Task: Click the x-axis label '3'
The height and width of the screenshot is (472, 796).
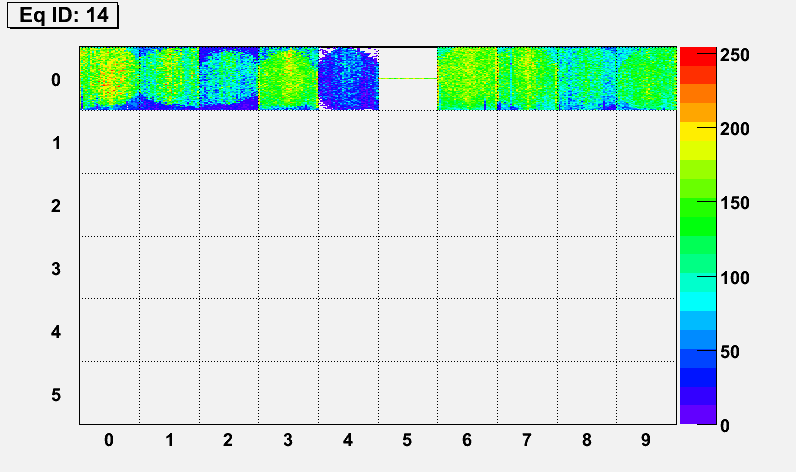Action: pyautogui.click(x=288, y=440)
